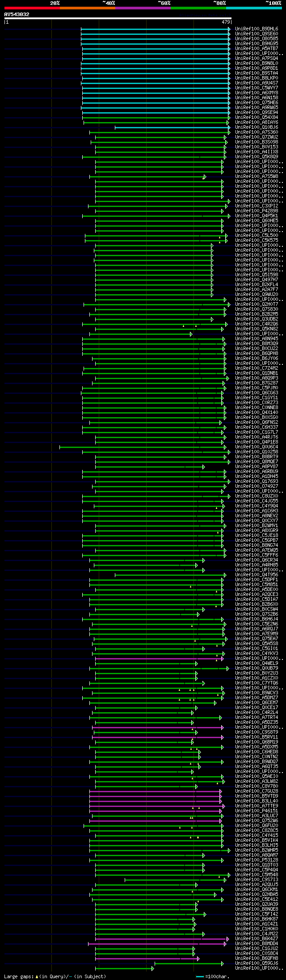Click the cyan alignment bar for B9DHL6
This screenshot has width=286, height=980.
[x=156, y=29]
